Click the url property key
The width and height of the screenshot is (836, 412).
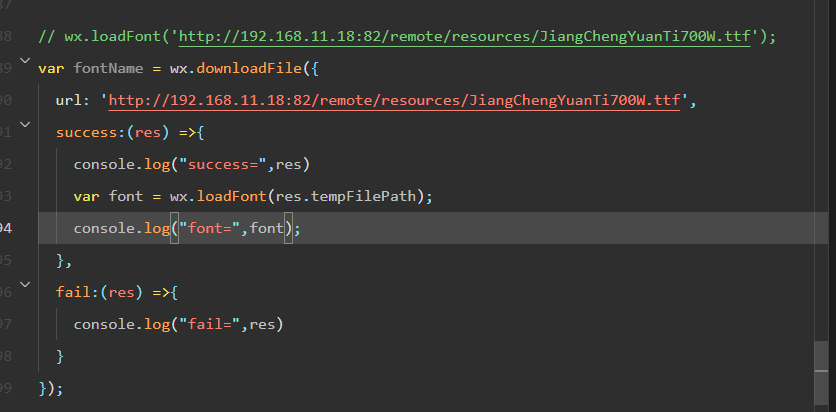pyautogui.click(x=69, y=101)
